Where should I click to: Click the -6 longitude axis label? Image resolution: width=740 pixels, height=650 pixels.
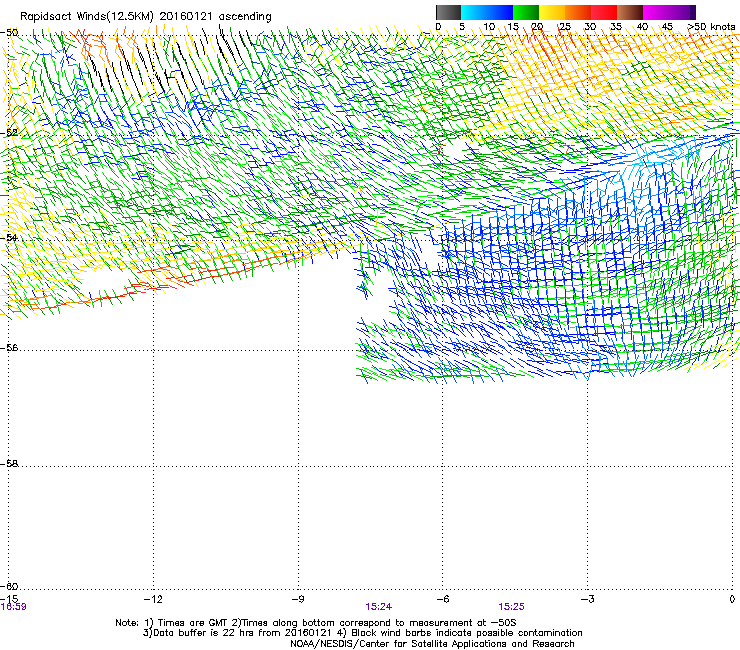pos(443,599)
